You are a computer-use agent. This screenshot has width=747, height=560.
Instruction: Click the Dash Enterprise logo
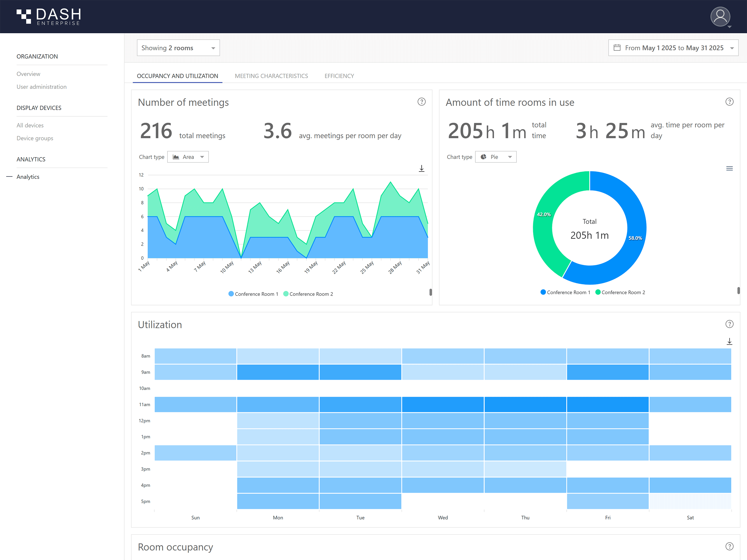(49, 17)
